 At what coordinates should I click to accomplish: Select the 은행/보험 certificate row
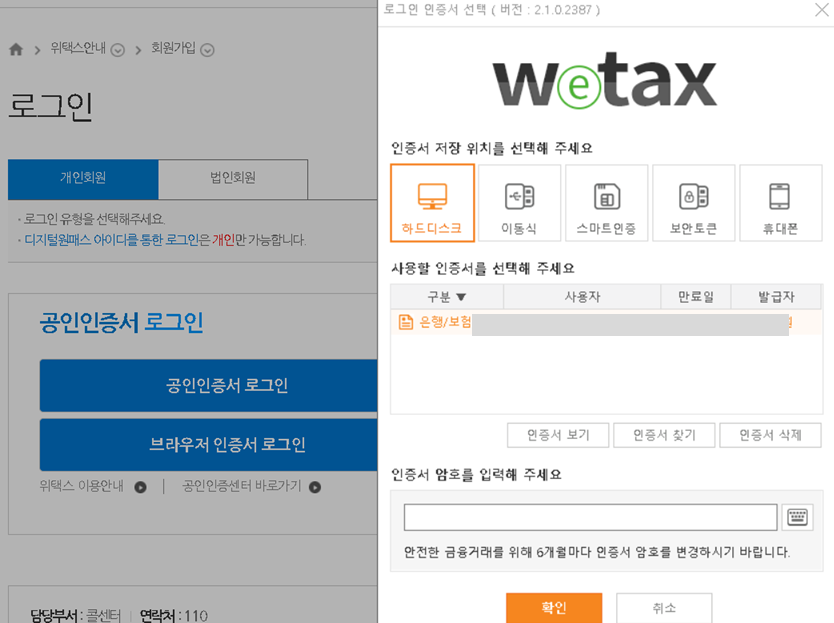(x=606, y=322)
